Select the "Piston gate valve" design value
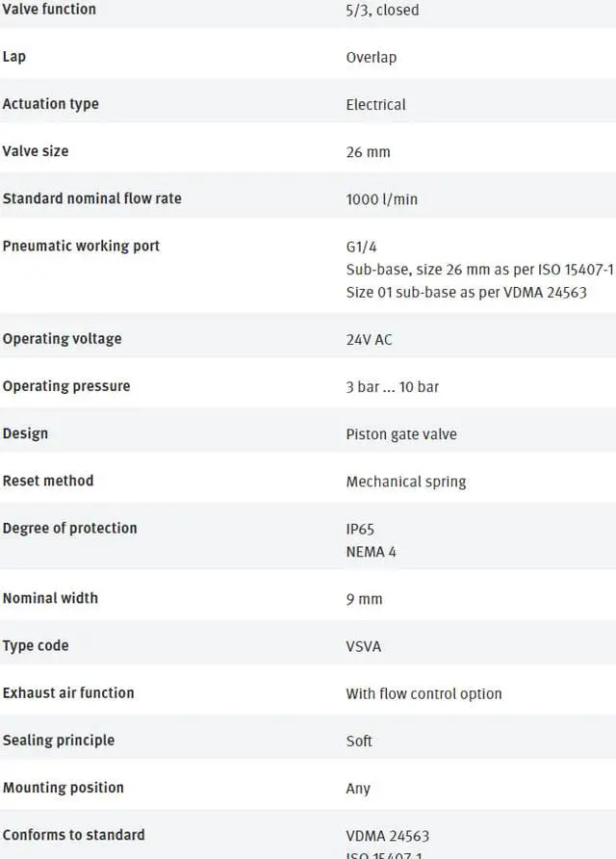This screenshot has height=859, width=616. click(x=400, y=434)
